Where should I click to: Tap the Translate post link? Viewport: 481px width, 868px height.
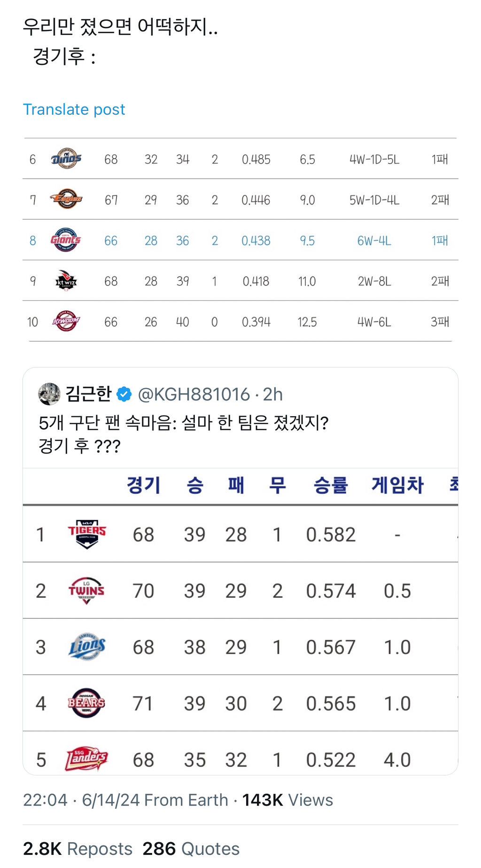74,110
